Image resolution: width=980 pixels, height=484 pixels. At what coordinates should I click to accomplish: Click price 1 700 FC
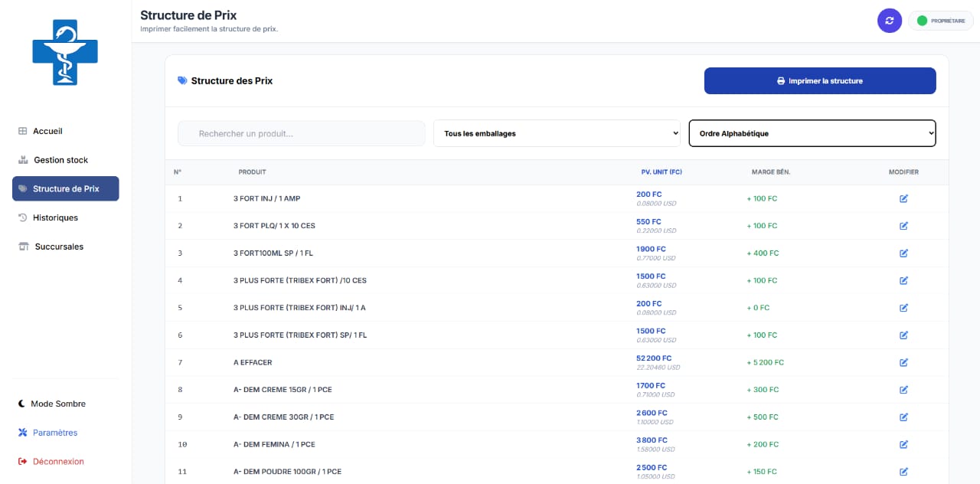point(651,385)
